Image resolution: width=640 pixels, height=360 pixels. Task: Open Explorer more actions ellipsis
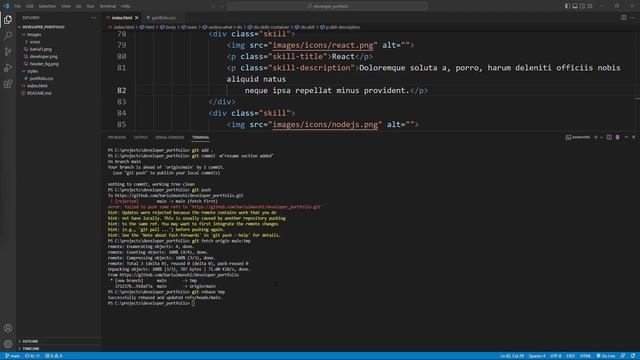tap(93, 18)
